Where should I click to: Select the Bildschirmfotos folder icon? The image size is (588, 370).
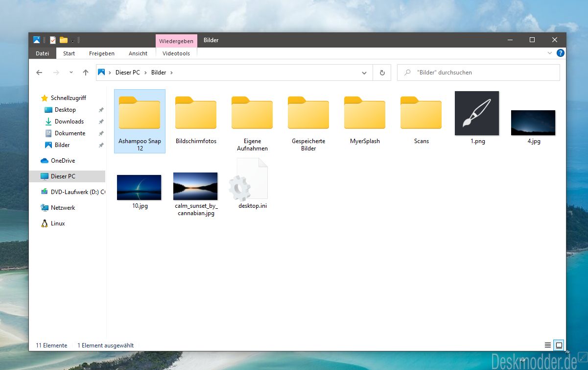pos(196,113)
